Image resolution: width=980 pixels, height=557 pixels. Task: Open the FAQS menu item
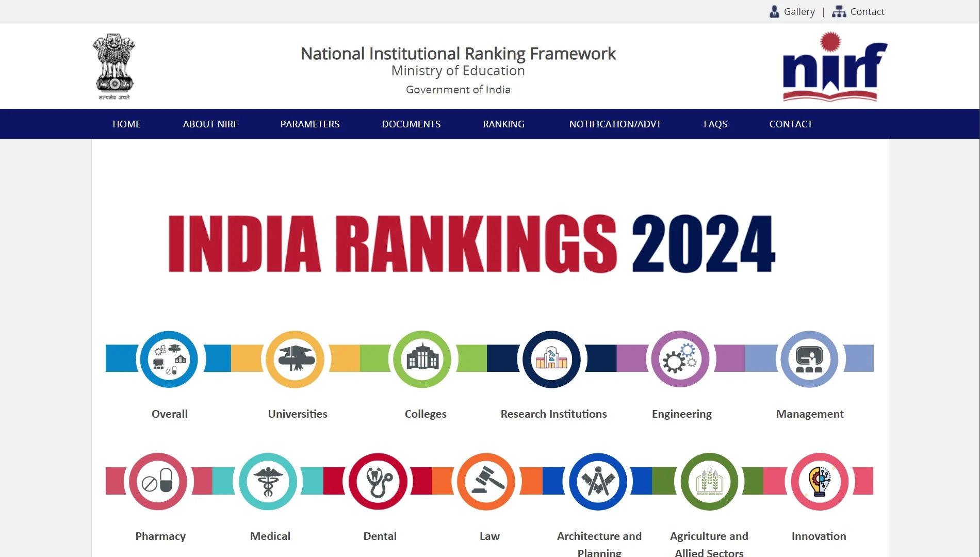(x=715, y=124)
